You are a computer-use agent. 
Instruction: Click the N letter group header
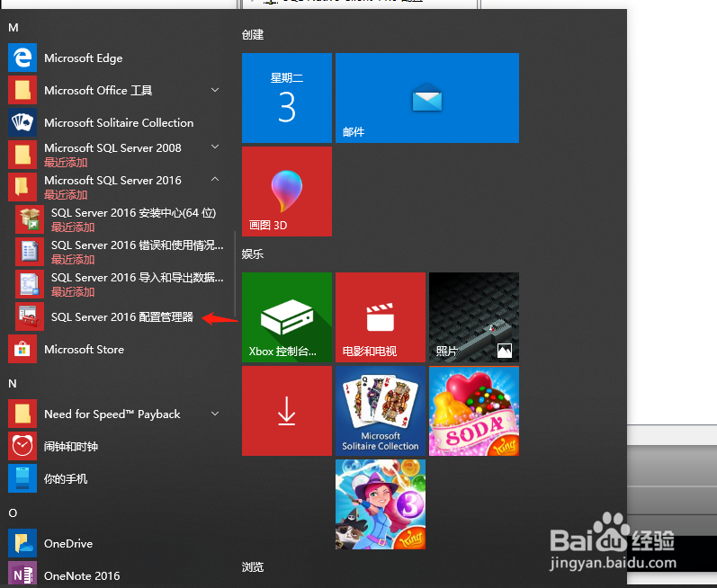tap(13, 384)
